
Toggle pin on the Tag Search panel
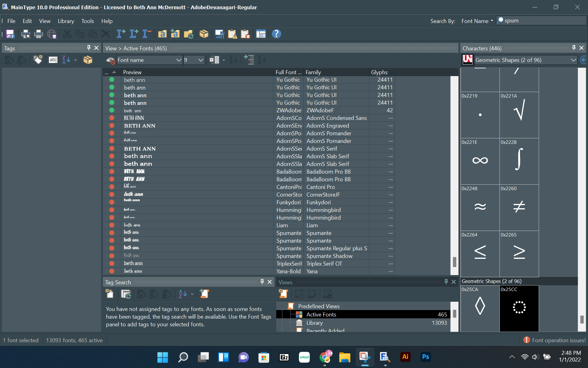[x=262, y=282]
